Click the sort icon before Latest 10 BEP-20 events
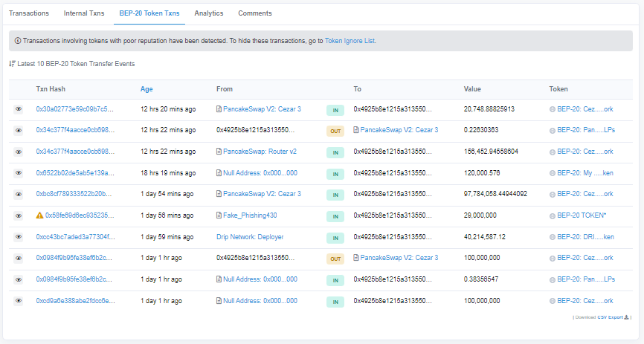The width and height of the screenshot is (644, 344). click(13, 64)
